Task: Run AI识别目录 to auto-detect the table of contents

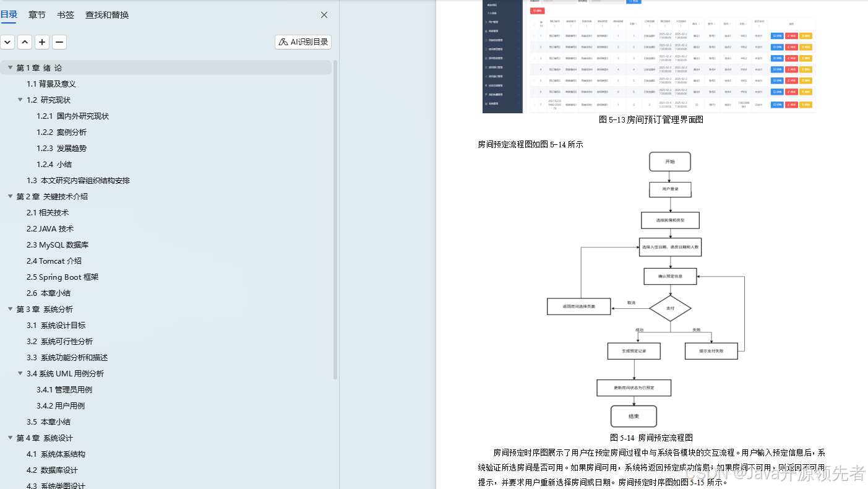Action: click(302, 41)
